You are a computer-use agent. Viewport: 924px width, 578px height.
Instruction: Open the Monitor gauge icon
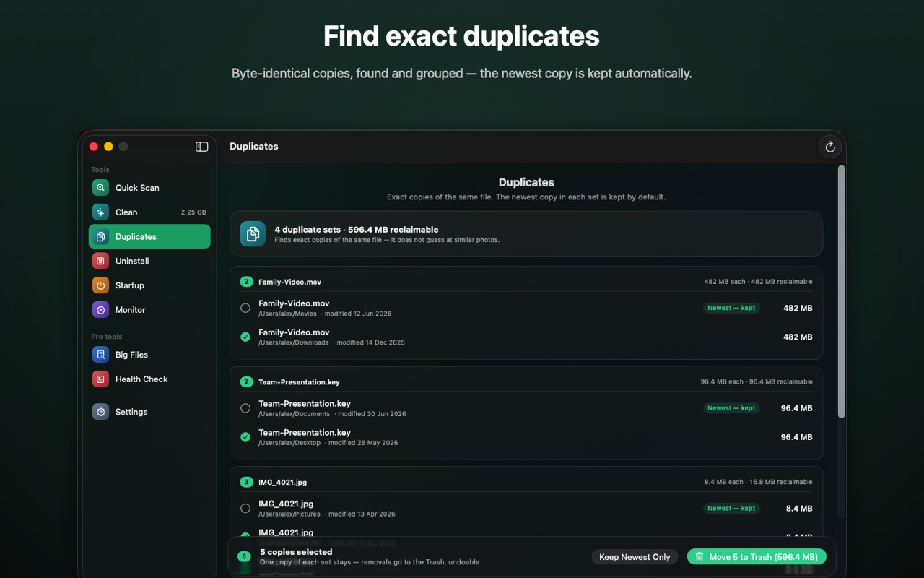tap(101, 310)
